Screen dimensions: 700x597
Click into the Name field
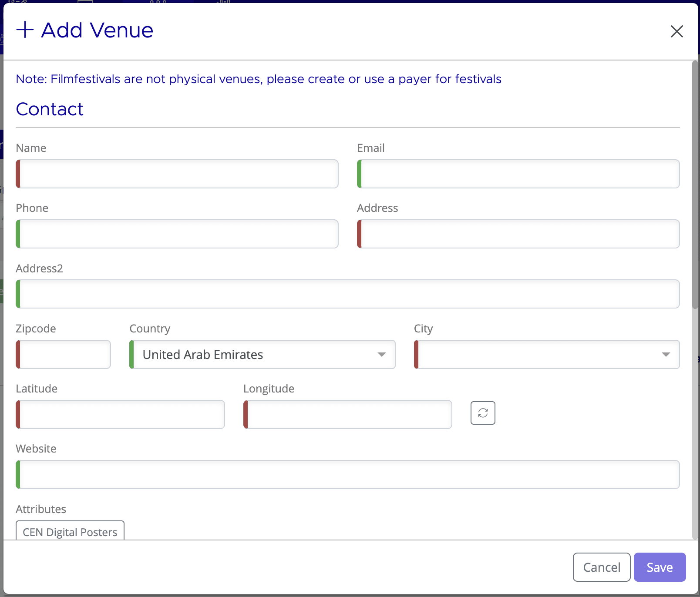pyautogui.click(x=176, y=174)
